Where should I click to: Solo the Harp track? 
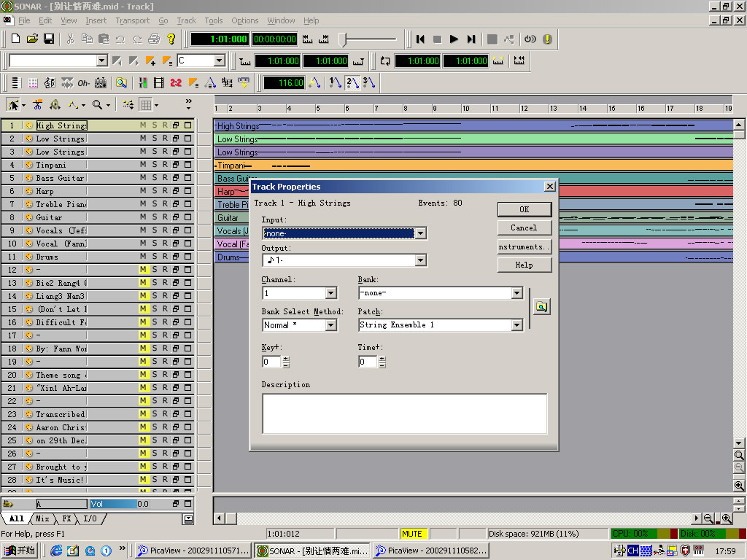(155, 190)
